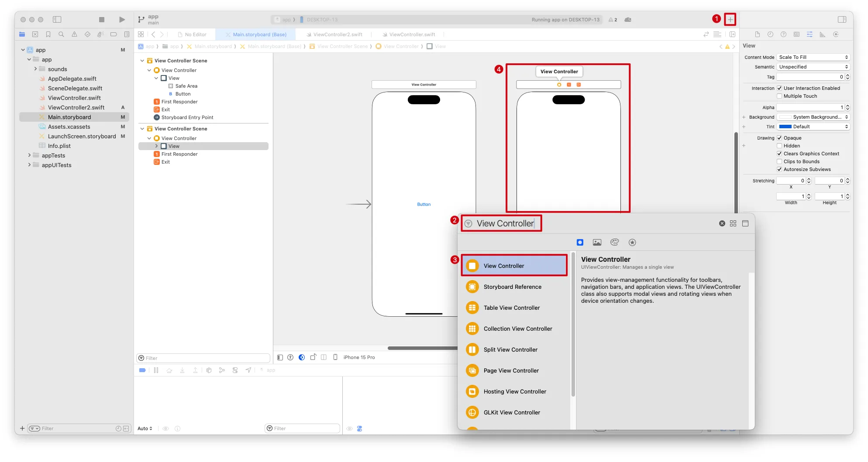This screenshot has height=462, width=868.
Task: Switch to the ViewController2.swift tab
Action: point(337,34)
